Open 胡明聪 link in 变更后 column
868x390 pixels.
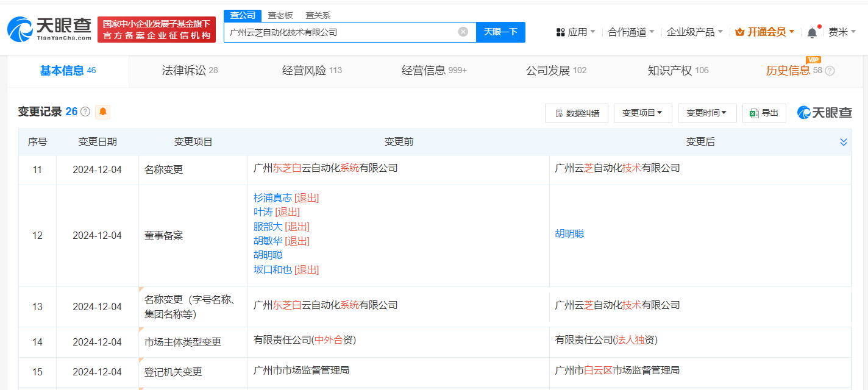click(569, 234)
